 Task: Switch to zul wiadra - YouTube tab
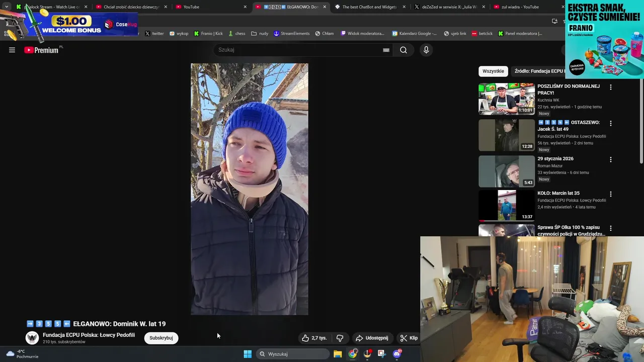click(527, 7)
